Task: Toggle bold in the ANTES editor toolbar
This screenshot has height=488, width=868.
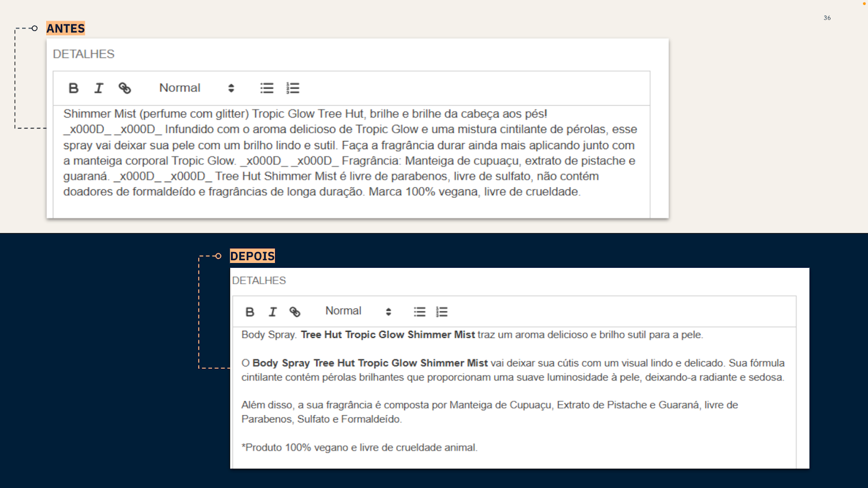Action: coord(74,88)
